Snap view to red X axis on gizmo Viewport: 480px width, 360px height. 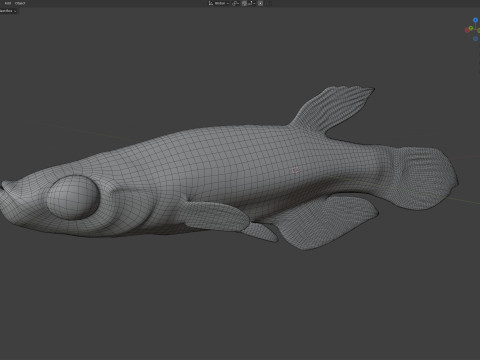coord(467,30)
